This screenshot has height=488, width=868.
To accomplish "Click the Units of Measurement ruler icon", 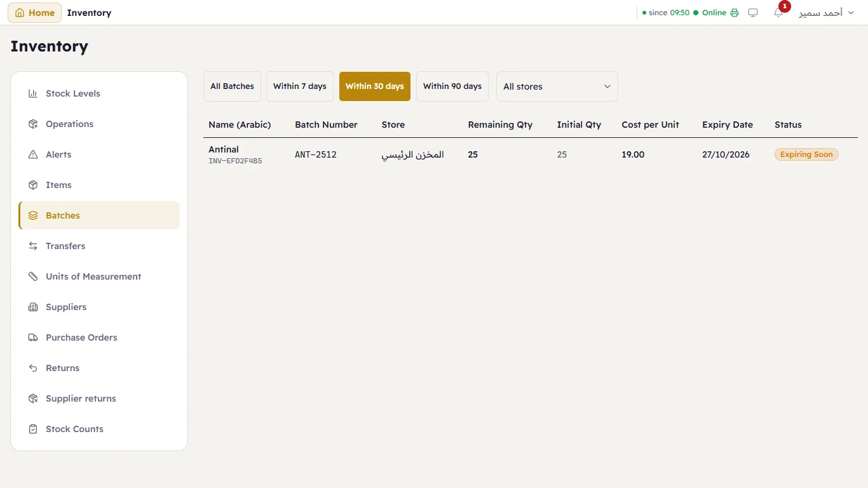I will pyautogui.click(x=33, y=276).
